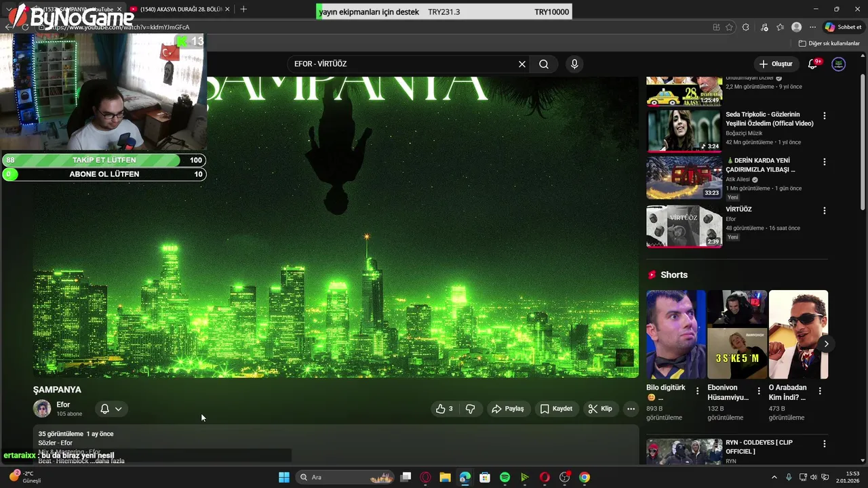The width and height of the screenshot is (868, 488).
Task: Open options for VİRTÜÖZ video
Action: point(825,211)
